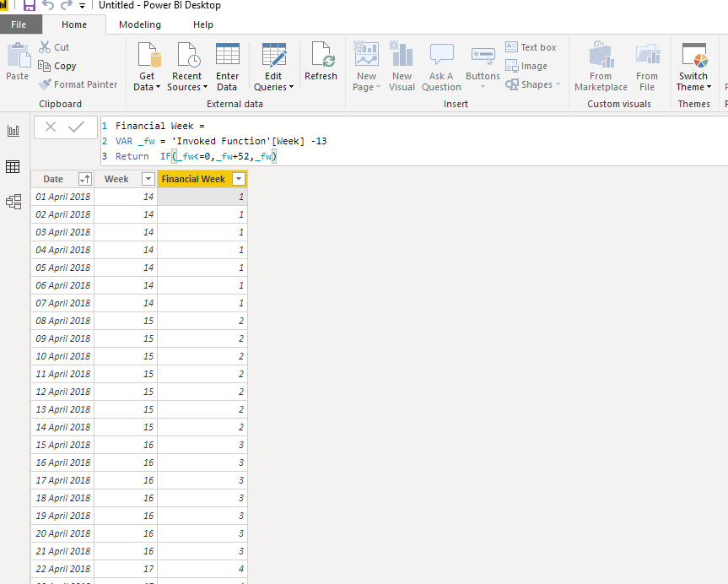Open Recent Sources icon
The image size is (728, 584).
coord(188,55)
